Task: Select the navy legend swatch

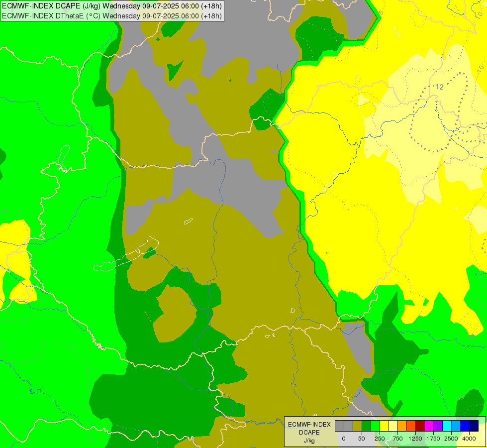Action: coord(474,426)
